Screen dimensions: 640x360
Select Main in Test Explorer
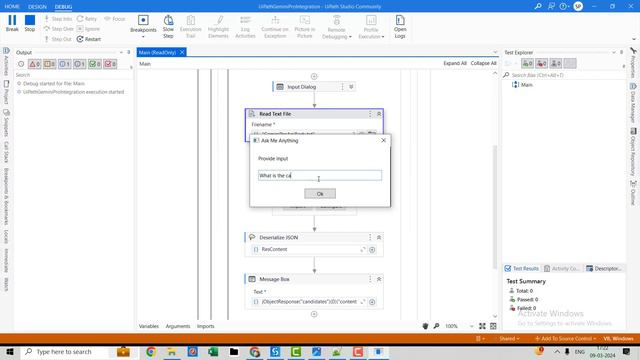527,85
